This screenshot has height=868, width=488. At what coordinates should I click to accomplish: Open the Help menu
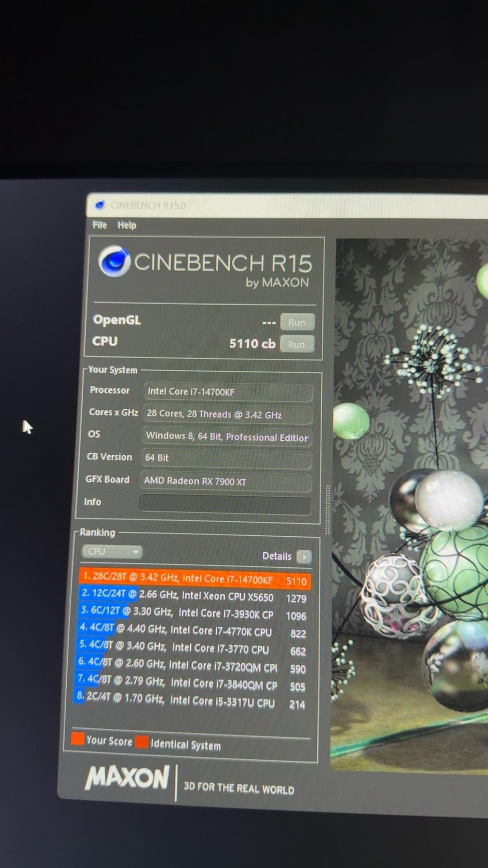point(127,225)
